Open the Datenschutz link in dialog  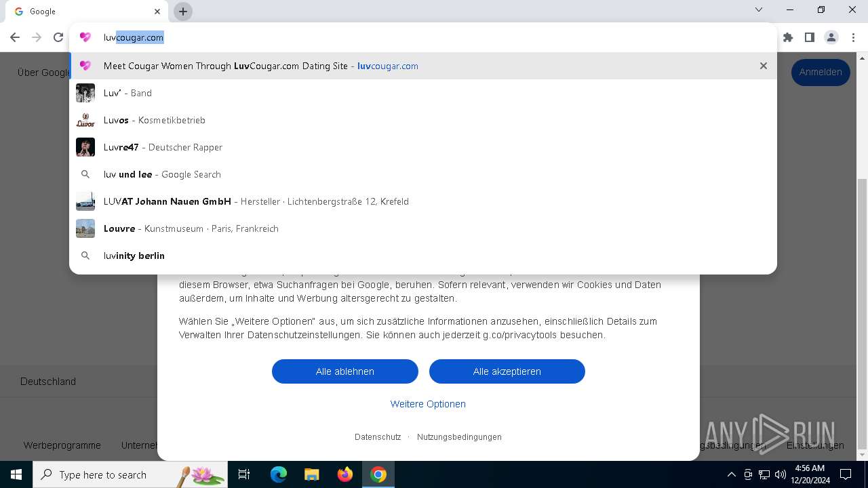pyautogui.click(x=378, y=437)
